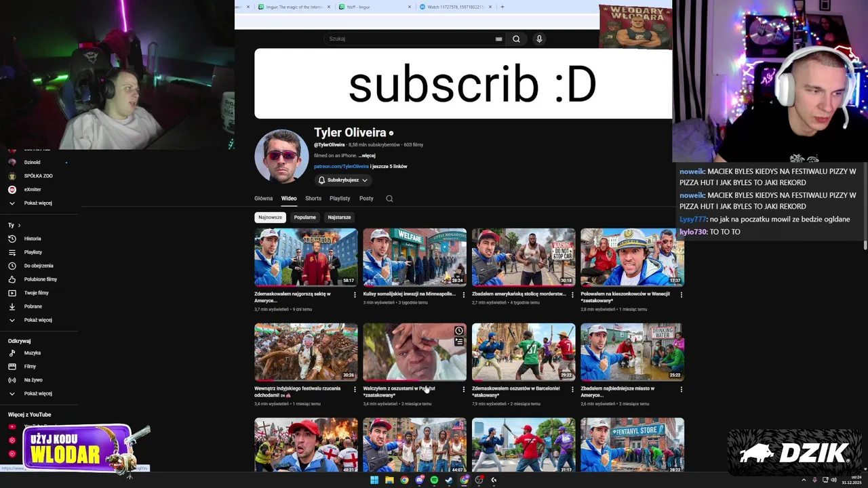Screen dimensions: 868x488
Task: Open options menu for stolicę morderstw video
Action: coord(572,295)
